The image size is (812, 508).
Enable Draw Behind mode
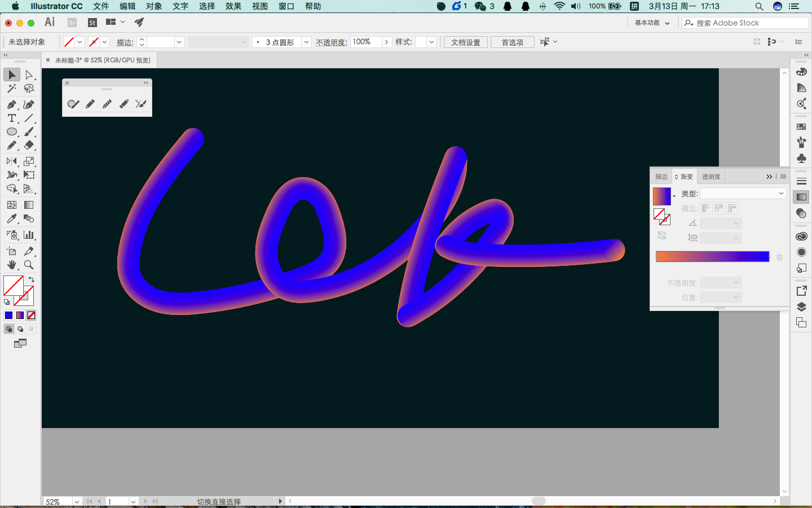tap(20, 329)
